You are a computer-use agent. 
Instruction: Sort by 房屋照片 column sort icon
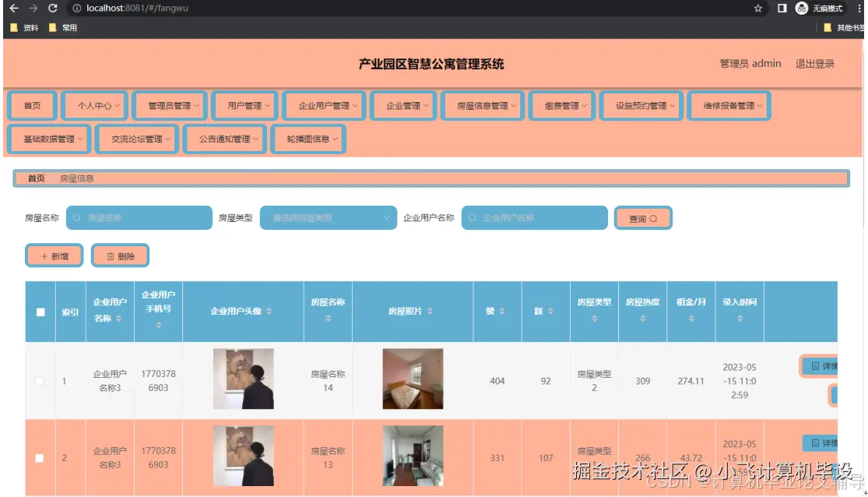(x=430, y=312)
